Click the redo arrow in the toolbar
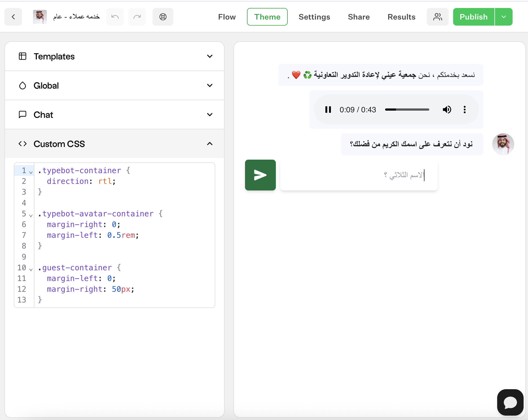Image resolution: width=528 pixels, height=420 pixels. pyautogui.click(x=137, y=17)
